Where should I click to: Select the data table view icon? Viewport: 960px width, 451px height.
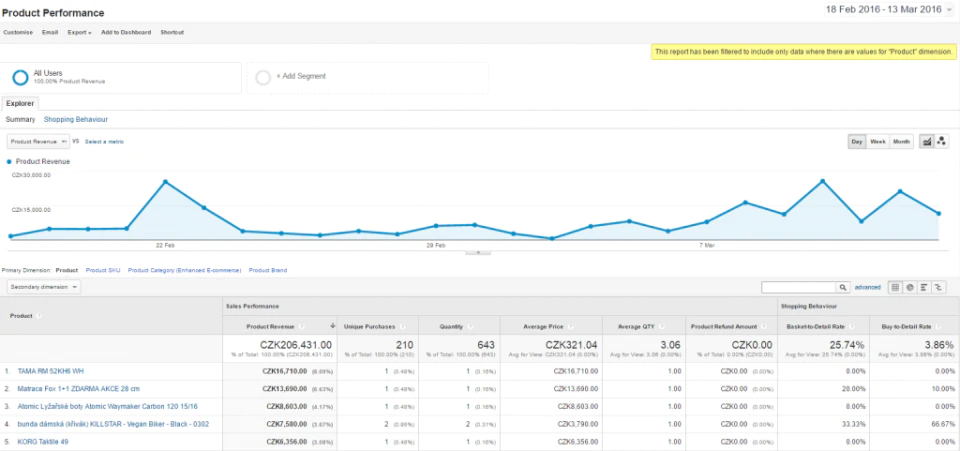[895, 287]
